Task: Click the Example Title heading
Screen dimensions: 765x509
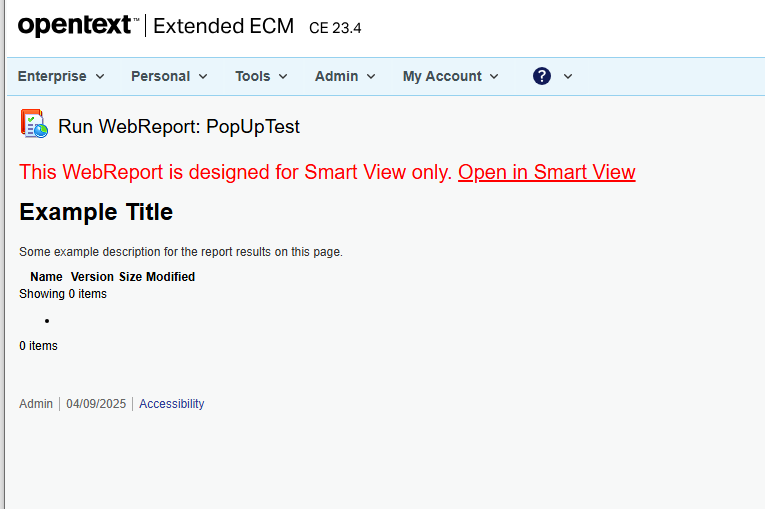Action: [96, 212]
